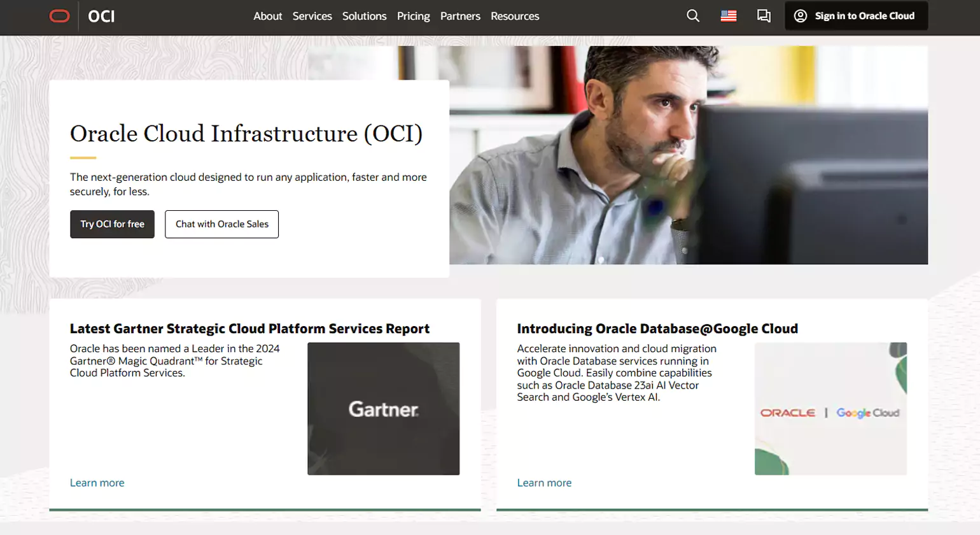Screen dimensions: 980x535
Task: Open the About menu
Action: coord(268,16)
